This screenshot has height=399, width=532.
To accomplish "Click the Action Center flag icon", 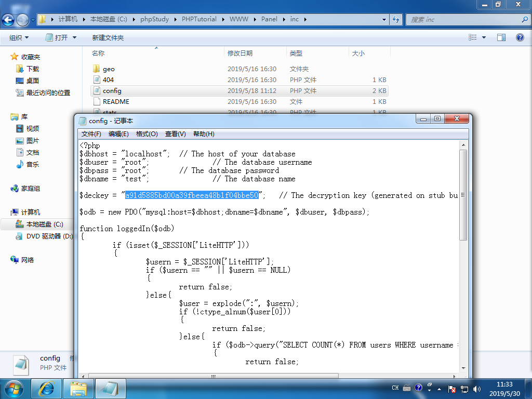I will [451, 389].
